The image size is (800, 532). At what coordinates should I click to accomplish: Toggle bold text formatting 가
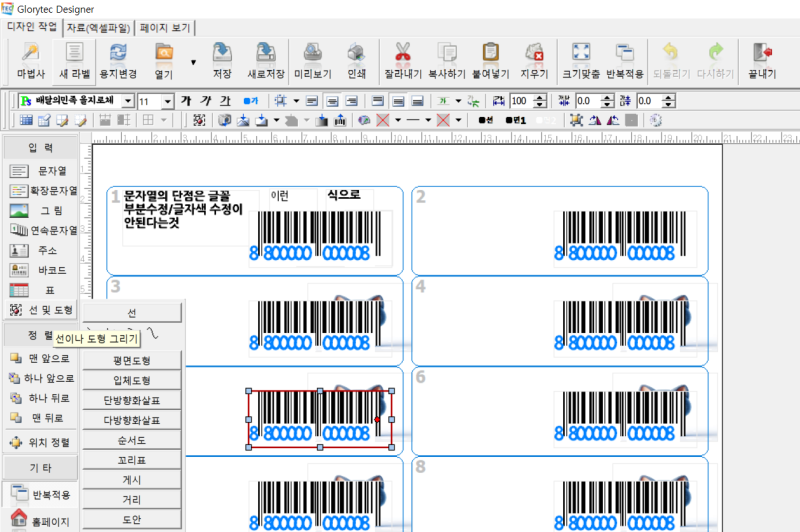tap(186, 101)
